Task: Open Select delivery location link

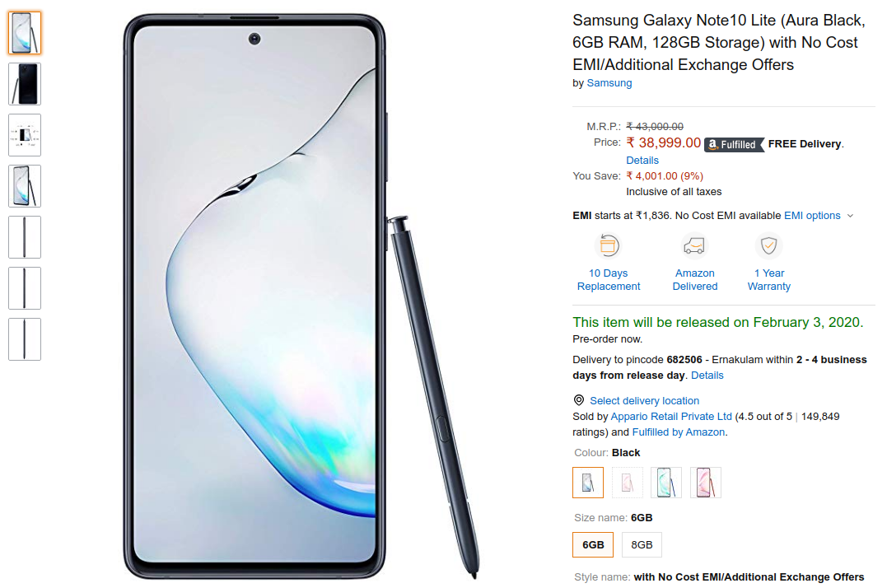Action: tap(644, 401)
